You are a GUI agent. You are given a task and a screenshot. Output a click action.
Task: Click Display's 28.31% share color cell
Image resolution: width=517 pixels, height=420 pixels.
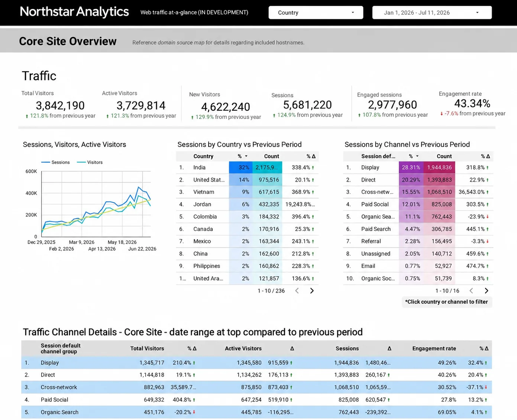pos(411,167)
